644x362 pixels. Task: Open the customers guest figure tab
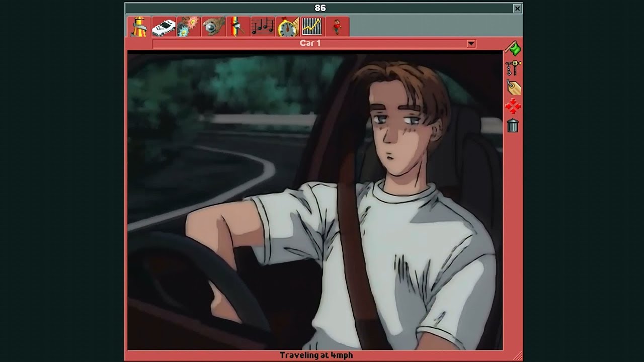(336, 27)
